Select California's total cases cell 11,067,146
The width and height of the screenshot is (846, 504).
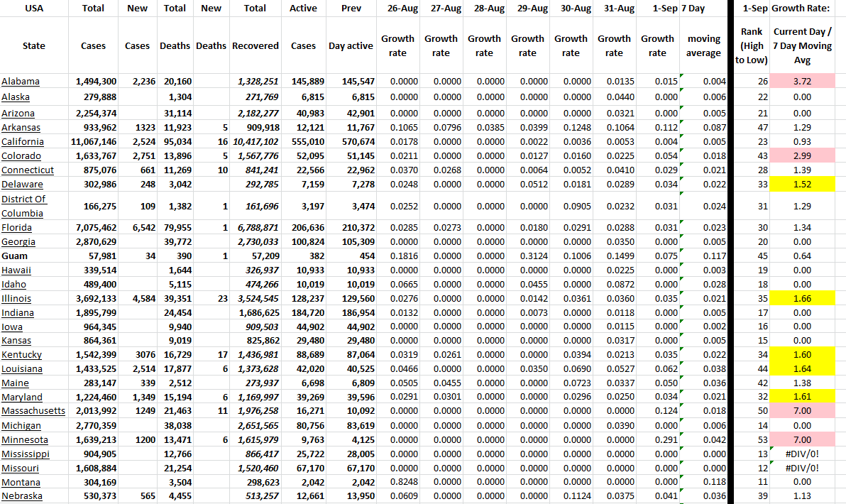(x=93, y=142)
